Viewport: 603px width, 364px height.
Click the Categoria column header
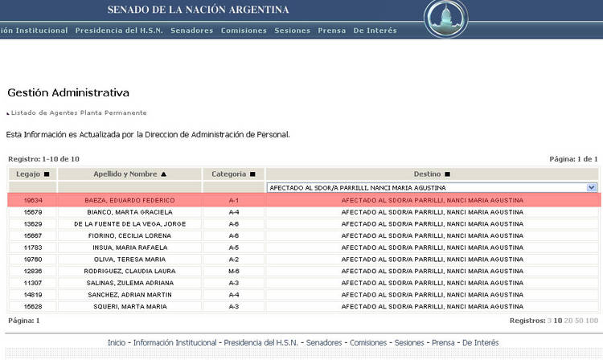tap(233, 174)
